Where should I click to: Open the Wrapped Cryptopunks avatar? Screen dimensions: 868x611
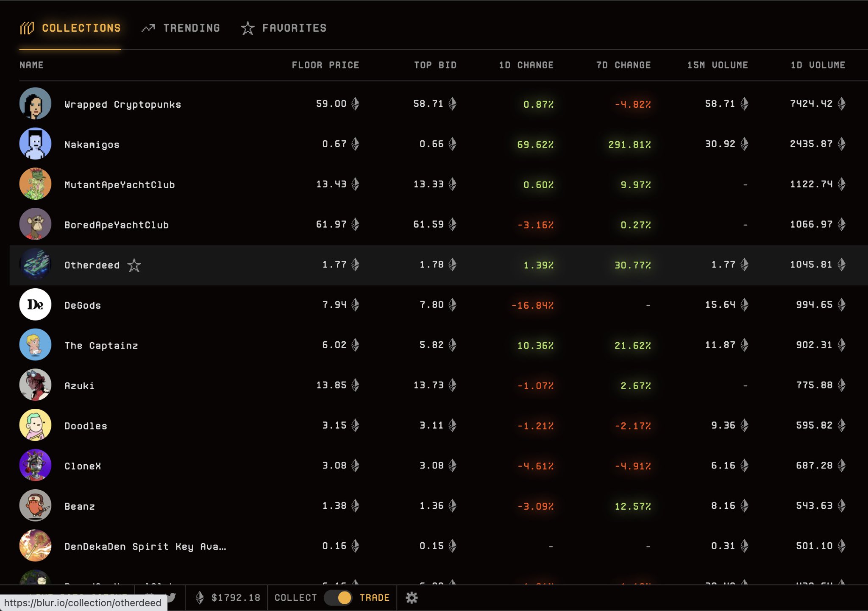tap(35, 103)
